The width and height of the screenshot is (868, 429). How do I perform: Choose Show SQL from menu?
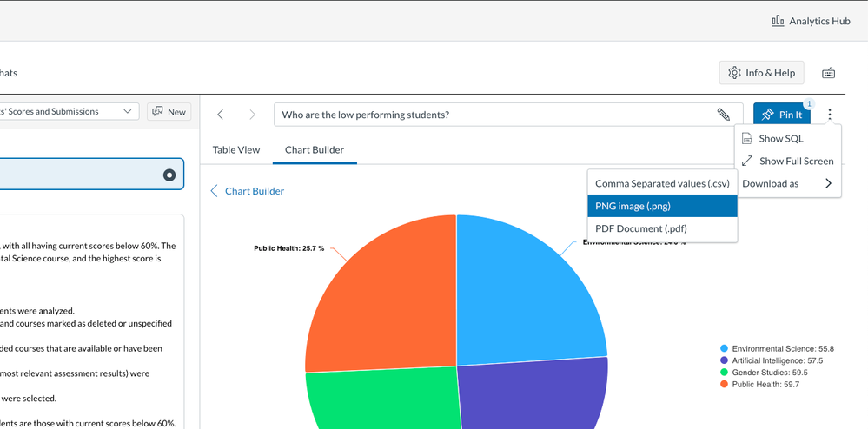click(780, 138)
